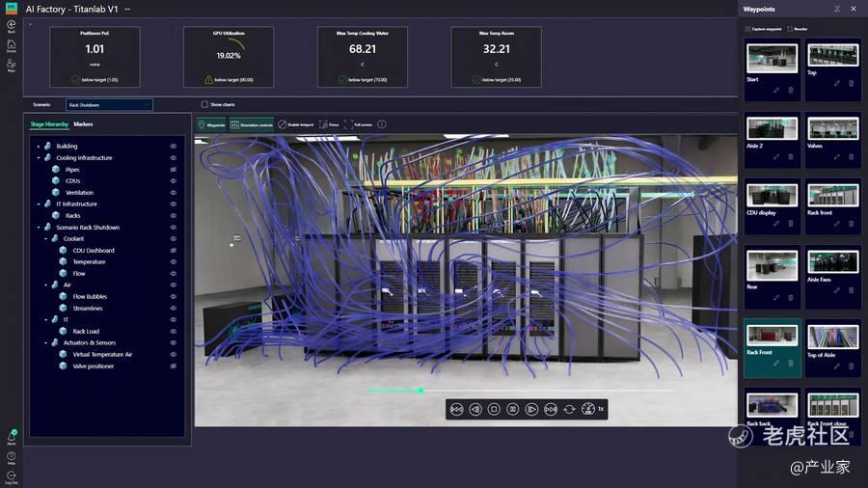Viewport: 868px width, 488px height.
Task: Change playback speed 1x
Action: click(592, 410)
